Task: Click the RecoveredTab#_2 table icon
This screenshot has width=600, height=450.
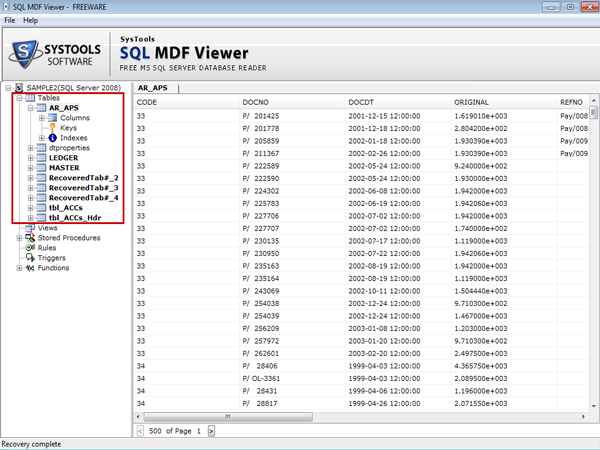Action: 41,178
